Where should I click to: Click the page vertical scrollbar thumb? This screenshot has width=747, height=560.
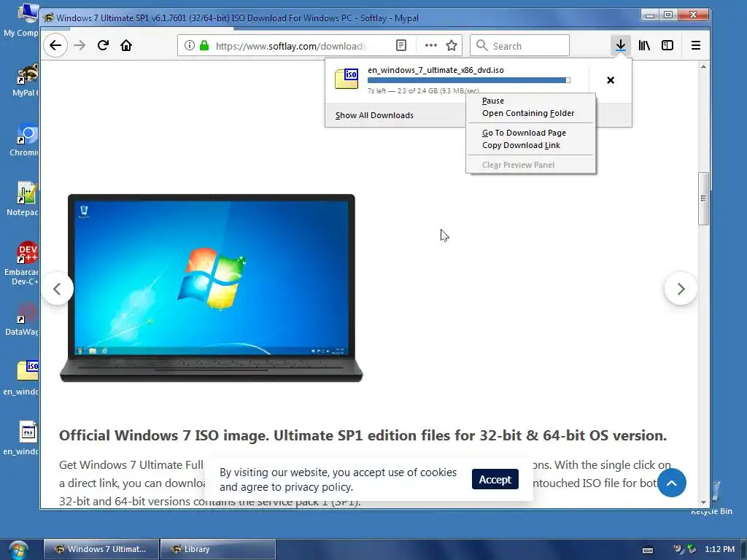703,198
